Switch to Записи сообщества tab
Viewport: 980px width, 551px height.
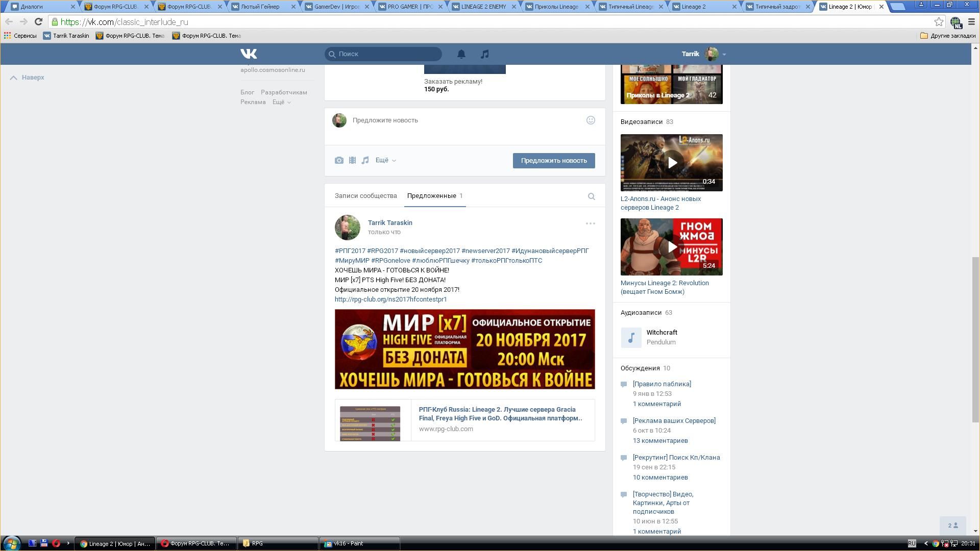(365, 196)
